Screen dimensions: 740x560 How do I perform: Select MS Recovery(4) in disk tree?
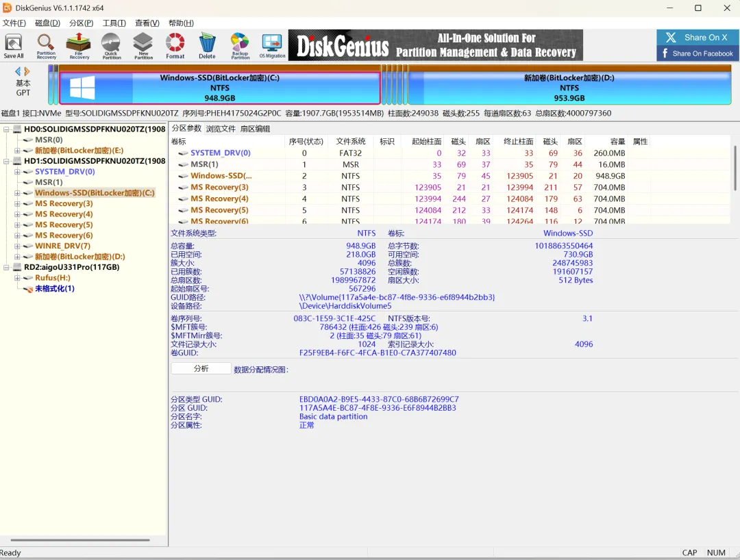64,214
